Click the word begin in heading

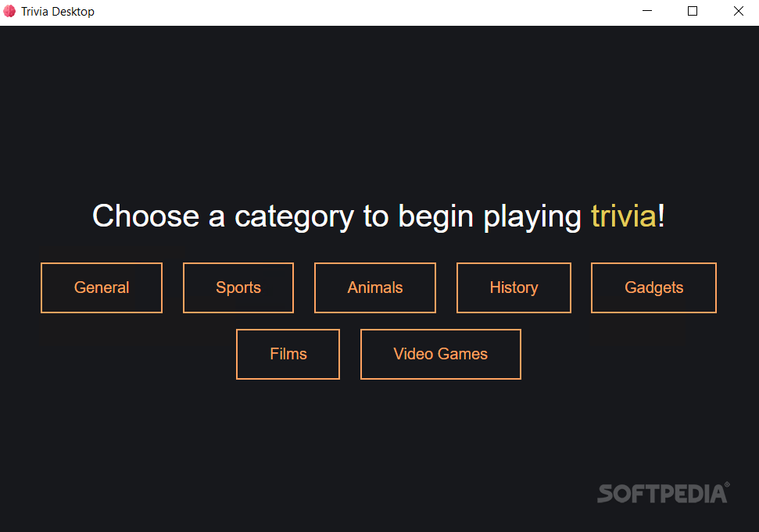[x=435, y=218]
